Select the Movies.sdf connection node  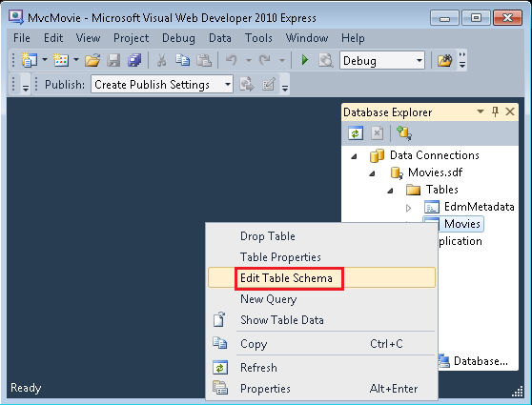coord(435,172)
